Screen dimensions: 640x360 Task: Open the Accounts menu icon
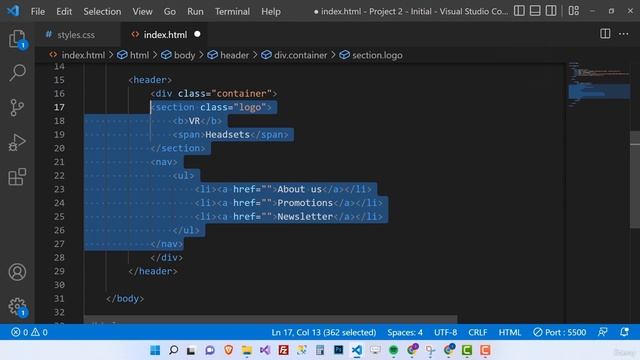click(x=17, y=272)
